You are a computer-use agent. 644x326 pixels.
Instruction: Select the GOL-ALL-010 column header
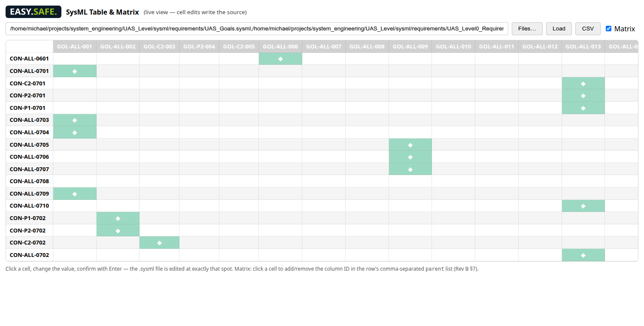click(453, 46)
